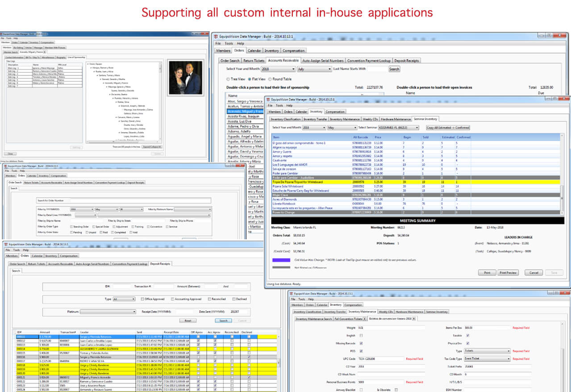Click the app icon in Deposit Receipts window title bar
Image resolution: width=571 pixels, height=392 pixels.
click(x=7, y=245)
